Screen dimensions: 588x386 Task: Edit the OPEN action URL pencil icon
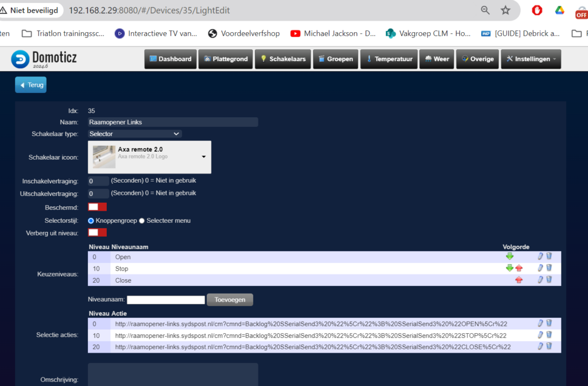540,323
